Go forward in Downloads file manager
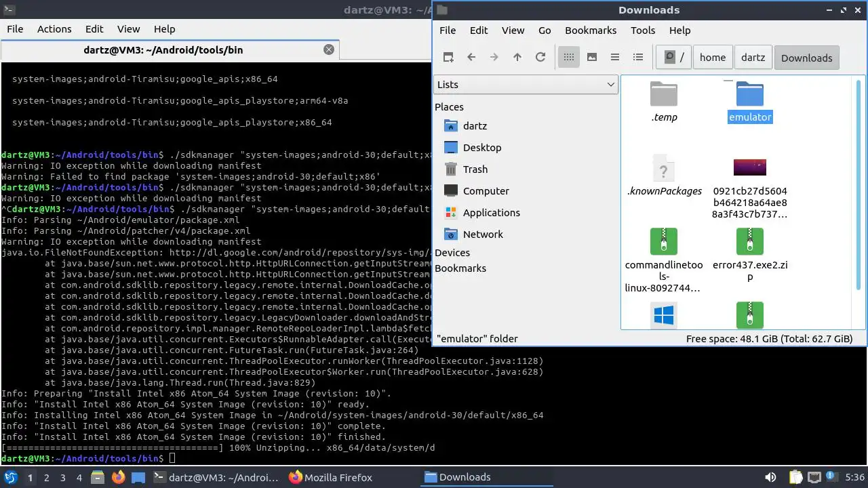Image resolution: width=868 pixels, height=488 pixels. 494,58
